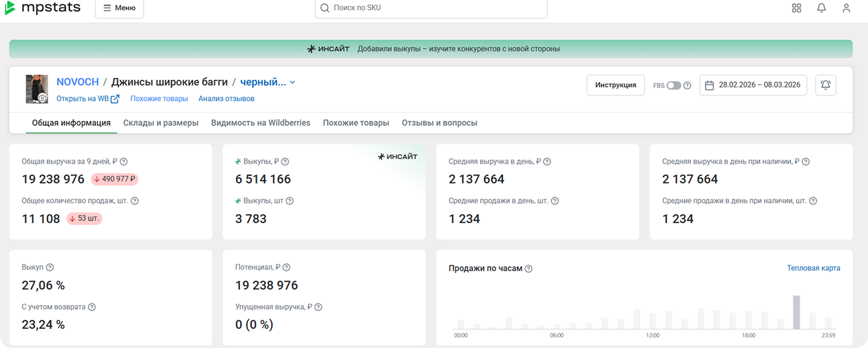Open the apps grid icon
This screenshot has width=868, height=348.
[x=796, y=8]
